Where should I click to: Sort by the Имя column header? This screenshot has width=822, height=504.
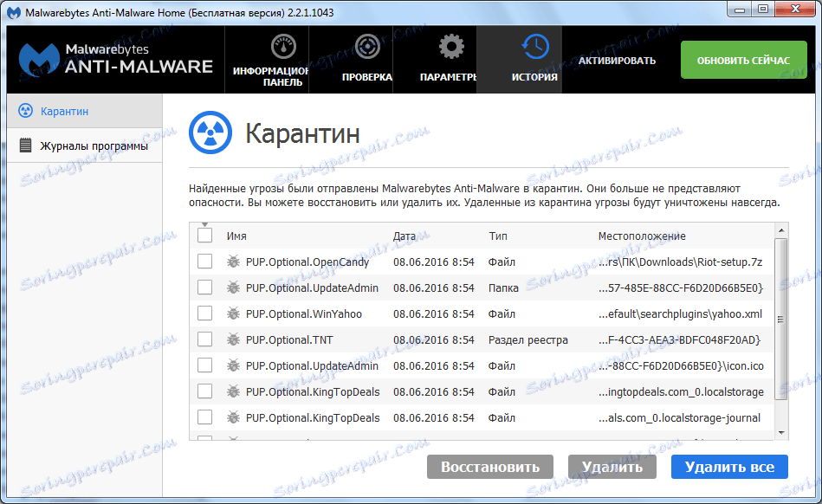point(236,236)
